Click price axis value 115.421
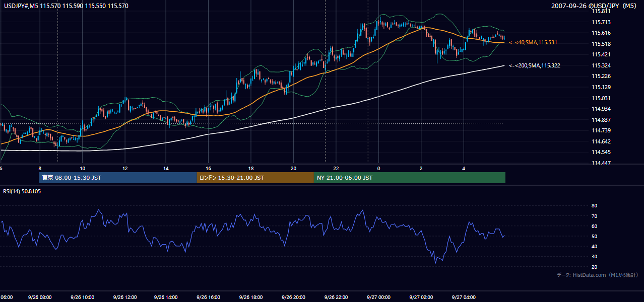Screen dimensions: 644x302 [x=600, y=54]
